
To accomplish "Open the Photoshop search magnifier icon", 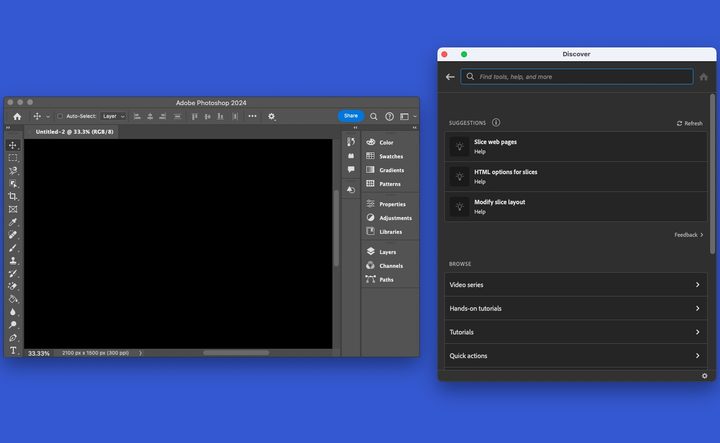I will click(x=374, y=117).
